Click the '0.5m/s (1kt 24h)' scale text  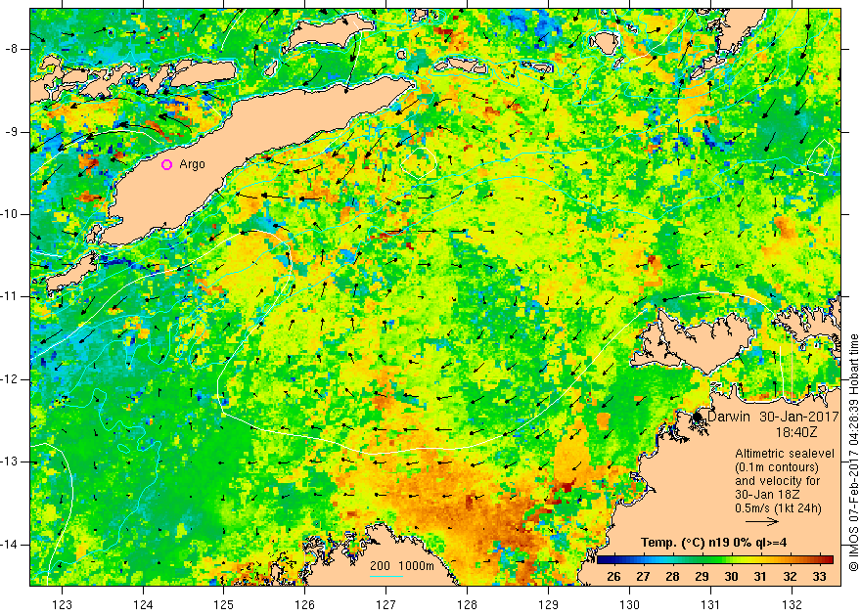(778, 508)
